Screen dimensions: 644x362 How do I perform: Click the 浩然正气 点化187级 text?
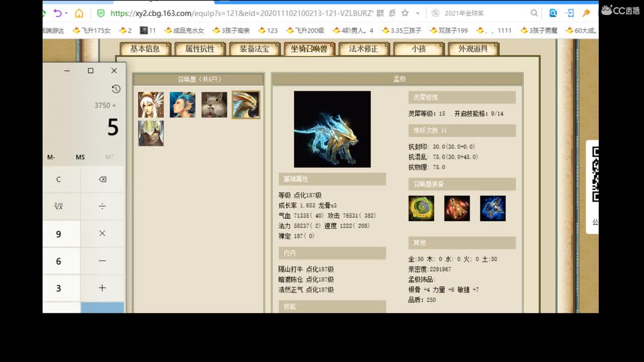coord(306,290)
